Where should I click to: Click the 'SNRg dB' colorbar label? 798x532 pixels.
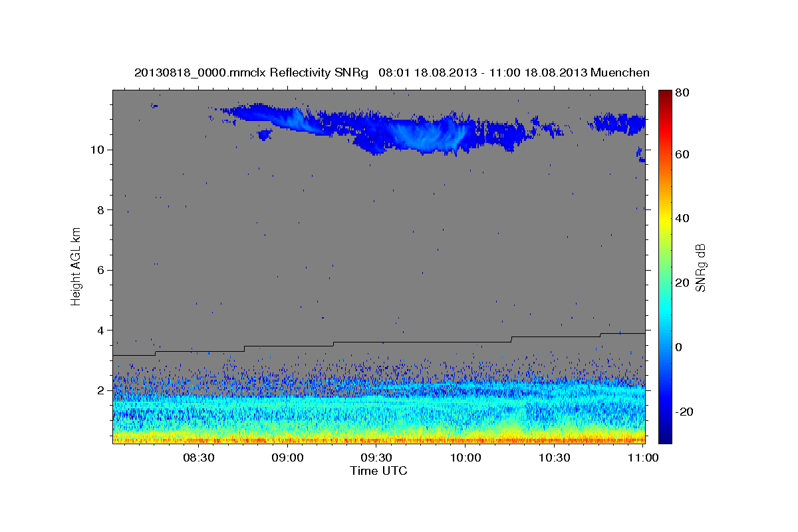[x=701, y=267]
